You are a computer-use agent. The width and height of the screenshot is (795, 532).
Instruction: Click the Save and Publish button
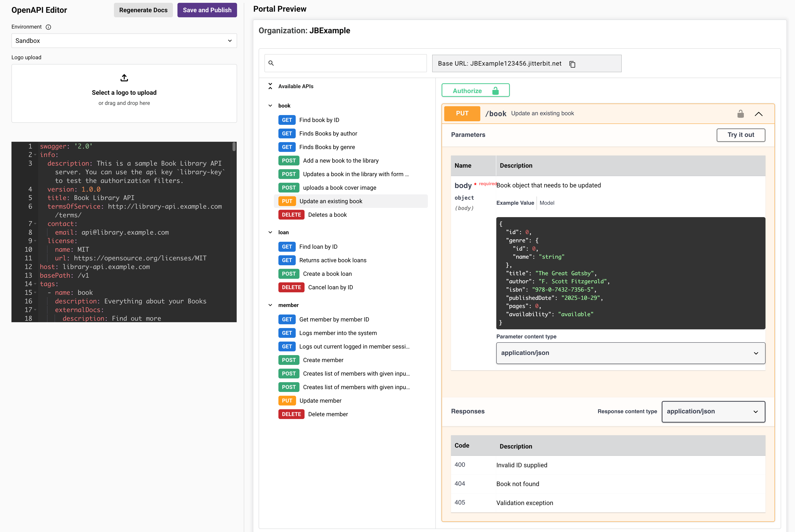207,10
